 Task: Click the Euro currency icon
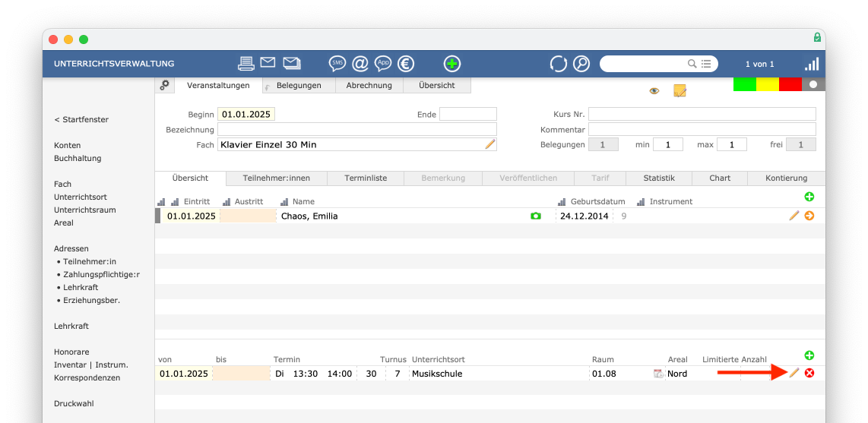pyautogui.click(x=406, y=64)
